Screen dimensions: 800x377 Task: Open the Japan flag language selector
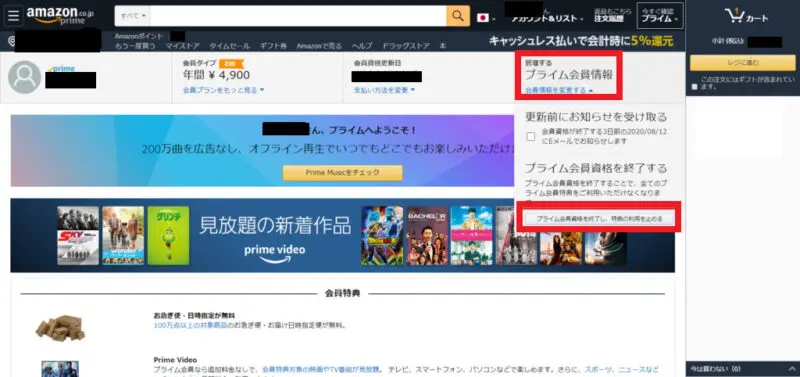tap(486, 18)
